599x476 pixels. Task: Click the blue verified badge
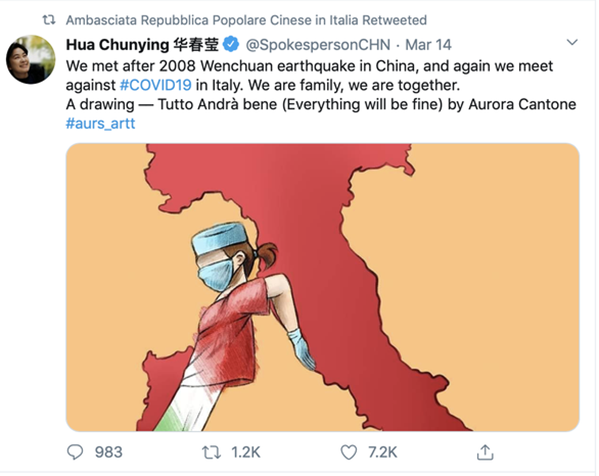[231, 44]
